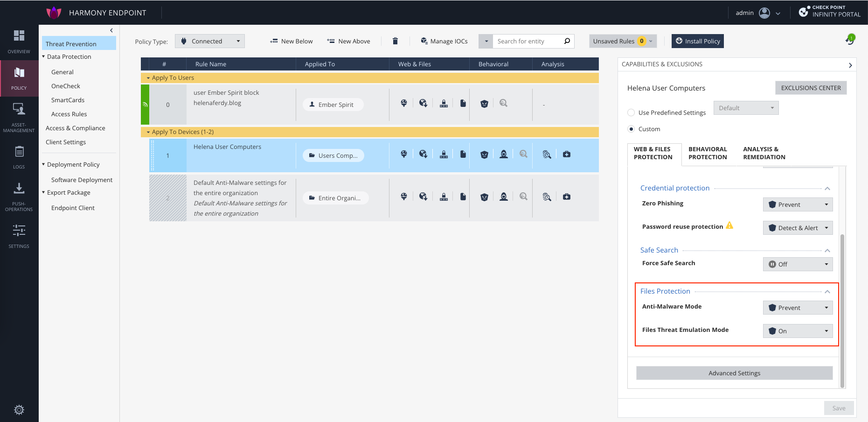Screen dimensions: 868x422
Task: Open the Overview section in sidebar
Action: (19, 41)
